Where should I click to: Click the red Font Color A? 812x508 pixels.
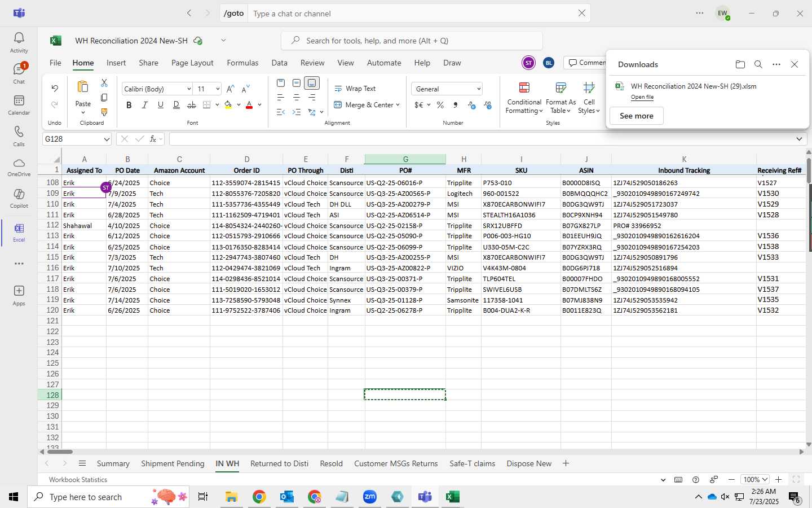click(249, 105)
